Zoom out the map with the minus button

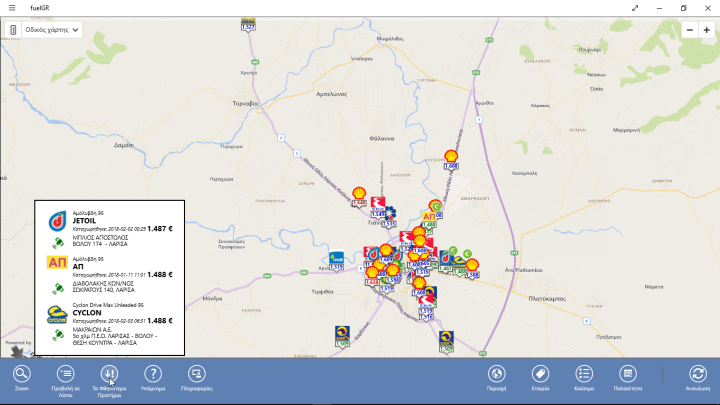[690, 30]
